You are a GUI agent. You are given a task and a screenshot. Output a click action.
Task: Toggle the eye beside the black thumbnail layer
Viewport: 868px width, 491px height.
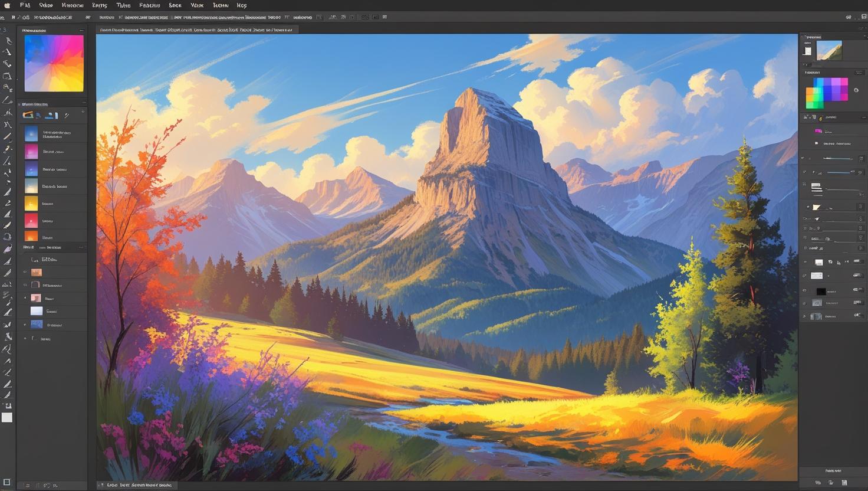(805, 290)
